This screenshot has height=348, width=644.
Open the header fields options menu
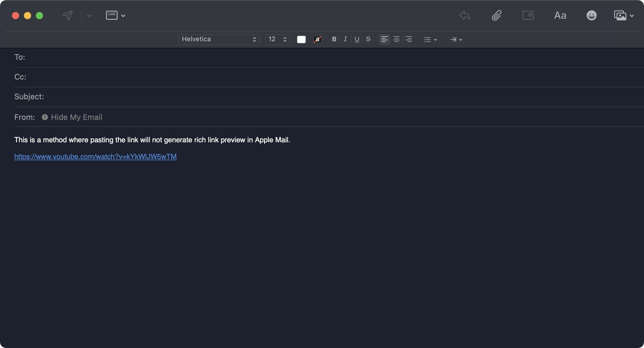(116, 15)
